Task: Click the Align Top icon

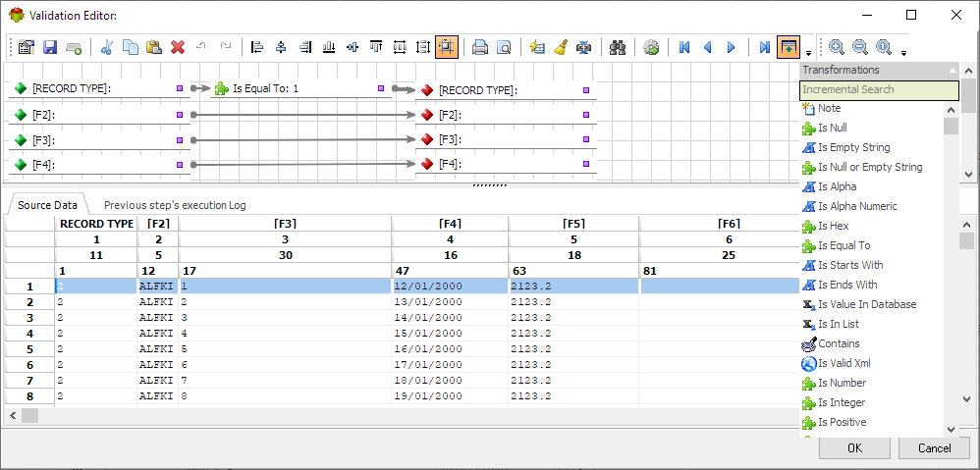Action: click(x=376, y=47)
